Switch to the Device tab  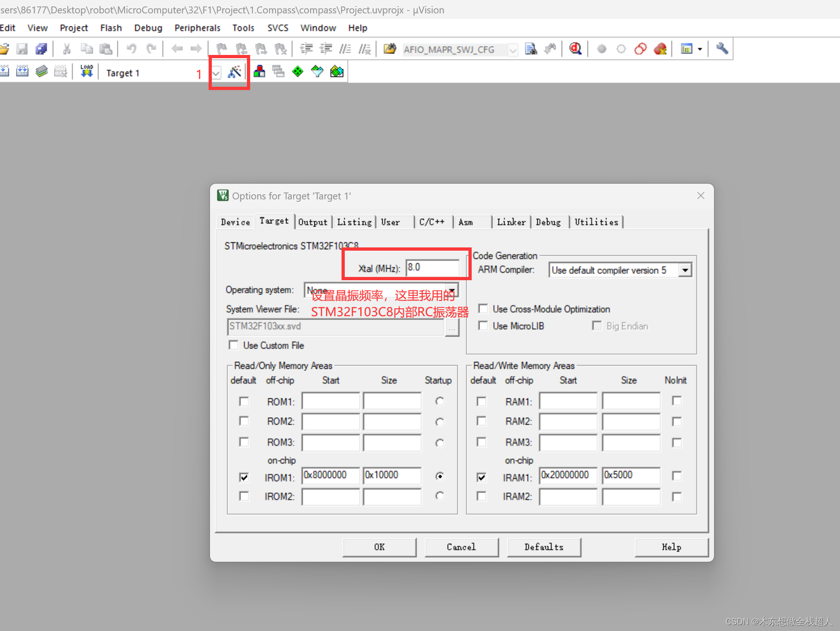click(235, 222)
